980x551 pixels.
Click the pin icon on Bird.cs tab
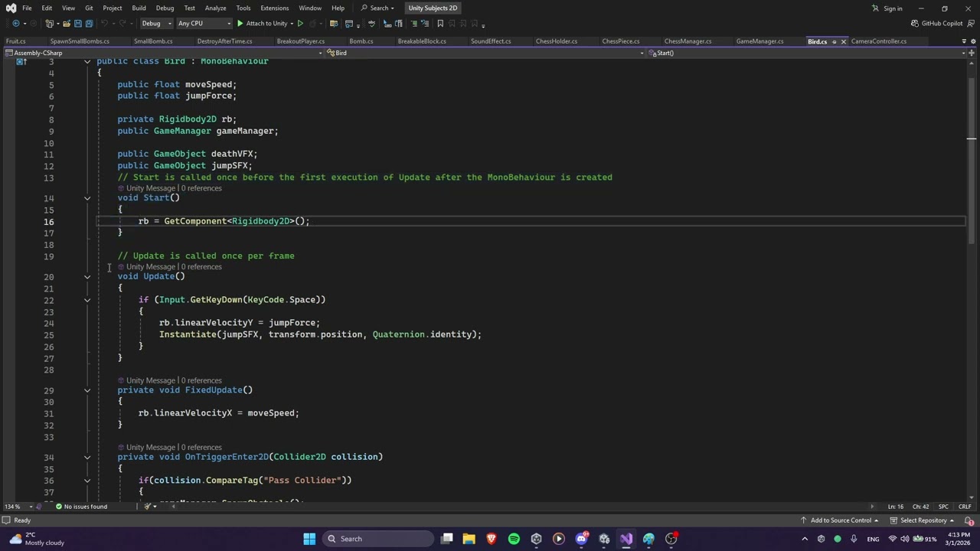coord(834,41)
